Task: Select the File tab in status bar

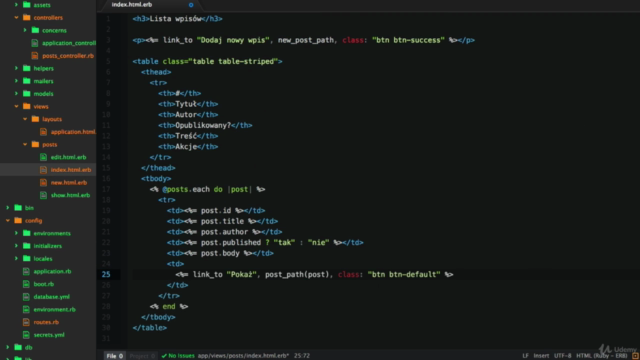Action: pyautogui.click(x=115, y=356)
